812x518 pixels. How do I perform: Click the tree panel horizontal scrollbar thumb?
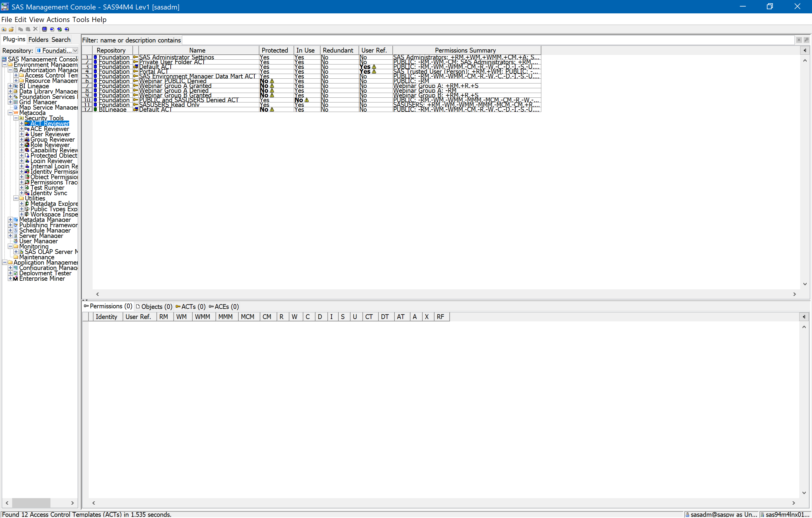[31, 503]
